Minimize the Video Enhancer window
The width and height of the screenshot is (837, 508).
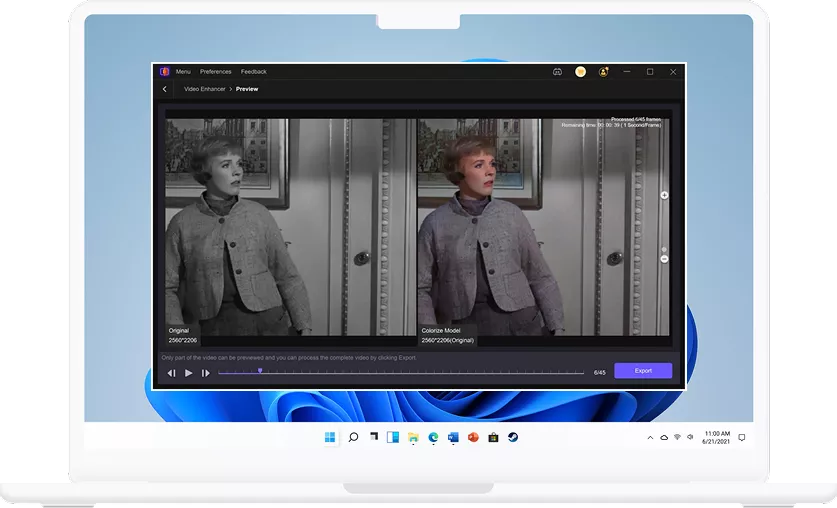627,72
